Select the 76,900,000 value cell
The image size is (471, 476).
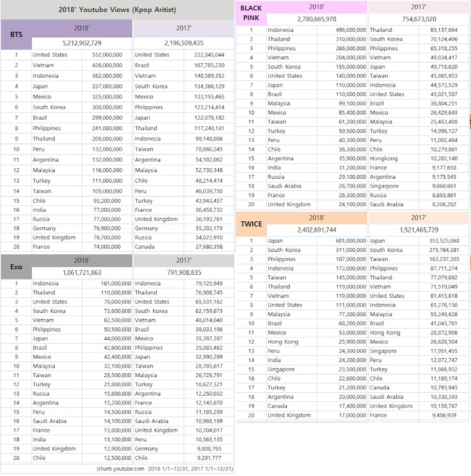tap(107, 228)
